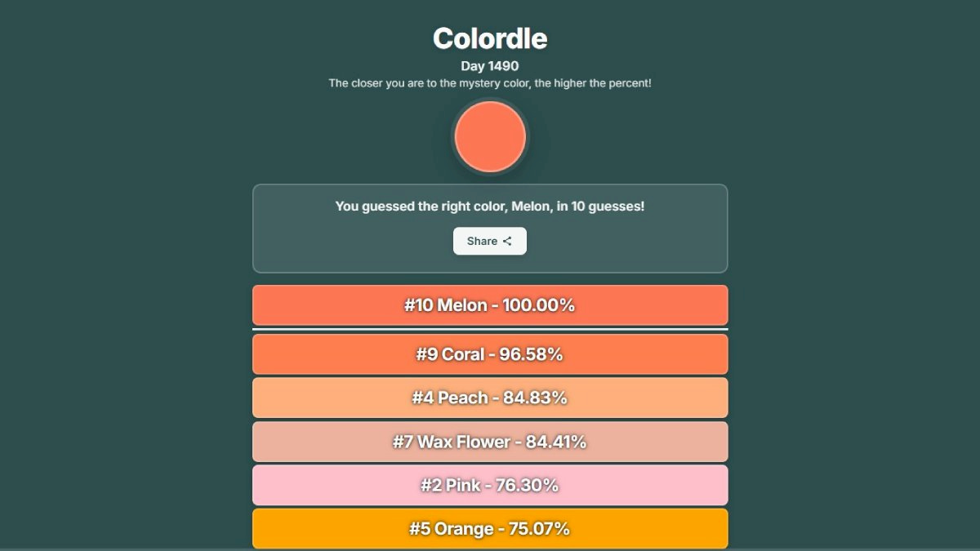Select the #9 Coral guess bar
This screenshot has width=980, height=551.
(490, 354)
